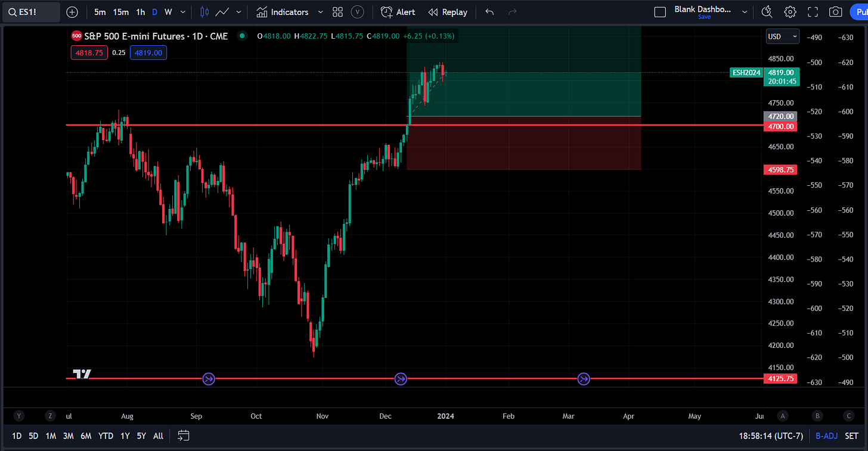Select the 4598.75 stop price label
This screenshot has width=868, height=451.
[780, 170]
